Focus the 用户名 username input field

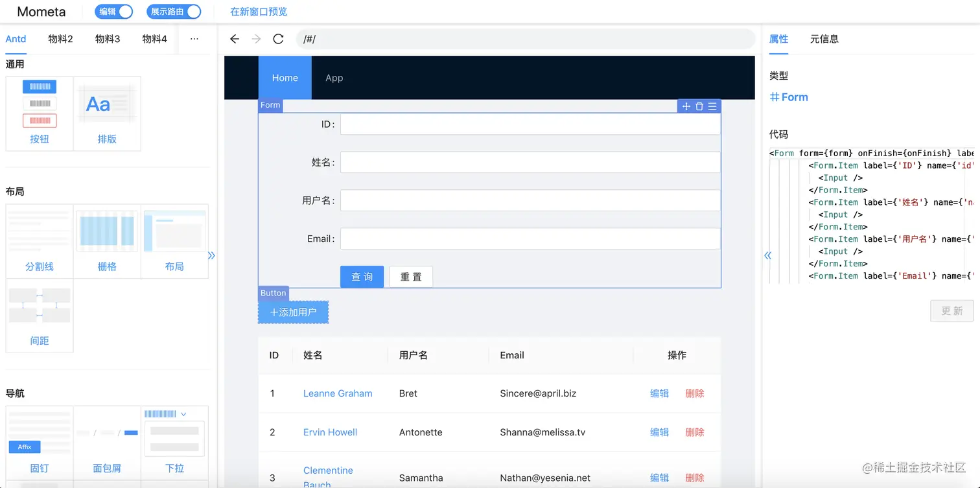(x=530, y=201)
